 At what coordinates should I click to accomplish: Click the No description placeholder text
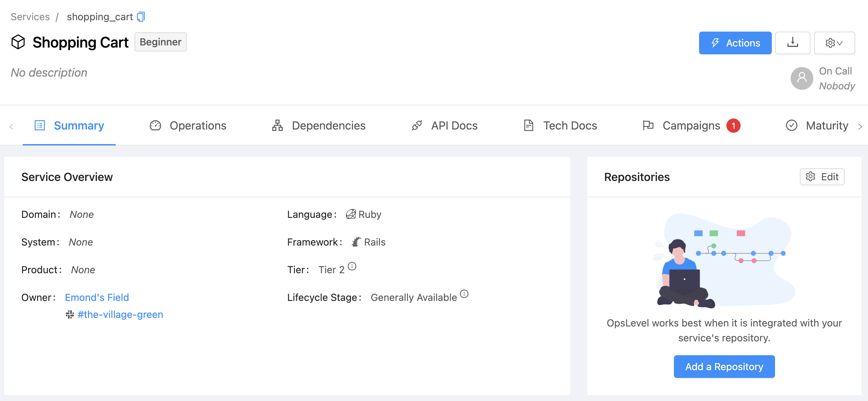point(49,72)
